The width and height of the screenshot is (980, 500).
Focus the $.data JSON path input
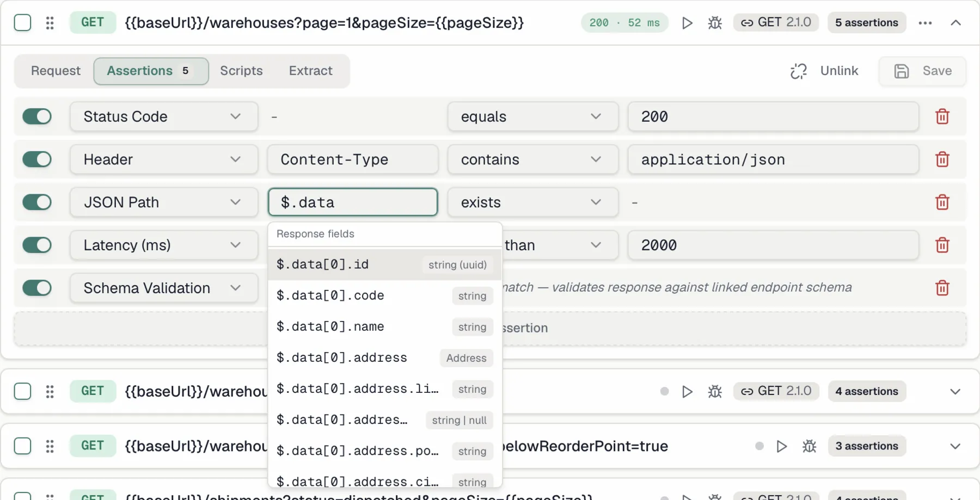pyautogui.click(x=353, y=202)
